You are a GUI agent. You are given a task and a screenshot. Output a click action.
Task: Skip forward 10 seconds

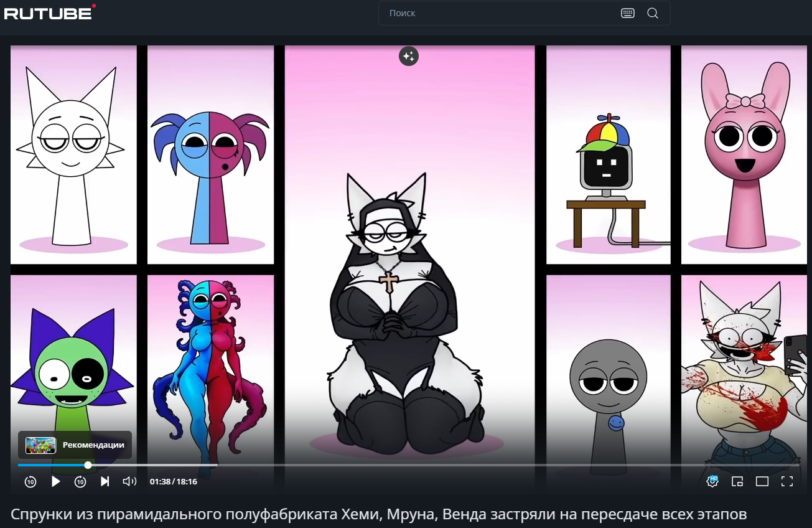tap(80, 481)
